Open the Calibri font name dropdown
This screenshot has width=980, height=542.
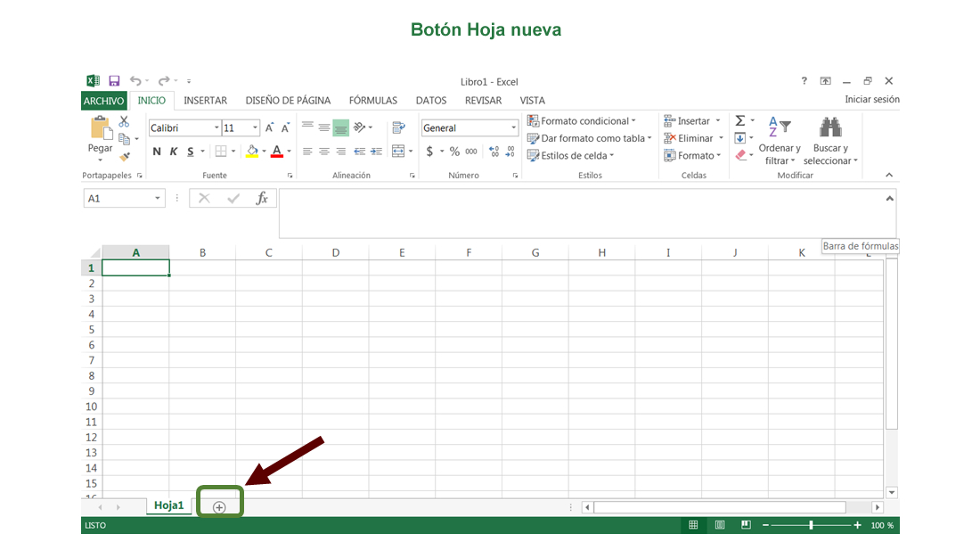[x=216, y=127]
